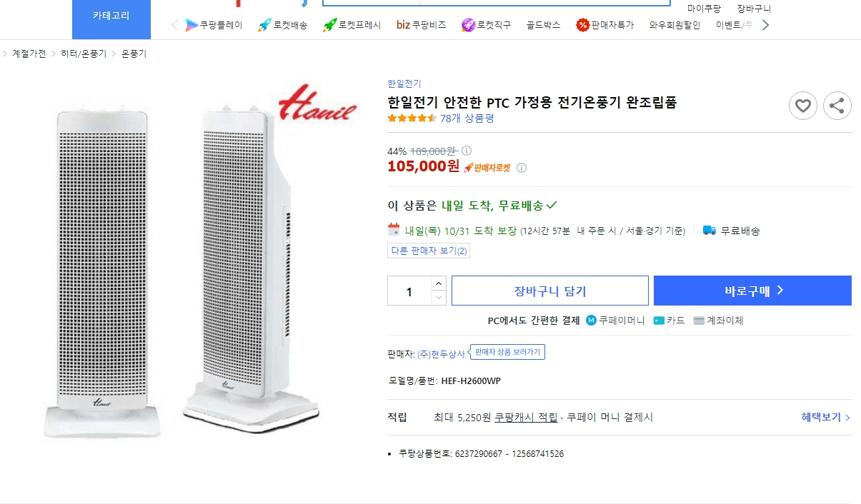Click the quantity input field
This screenshot has height=504, width=861.
409,291
